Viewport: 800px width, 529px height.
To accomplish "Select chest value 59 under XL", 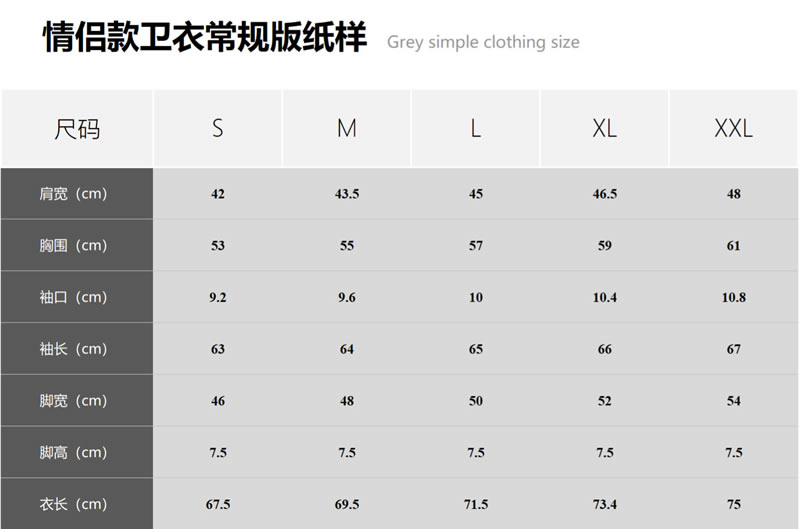I will click(604, 246).
